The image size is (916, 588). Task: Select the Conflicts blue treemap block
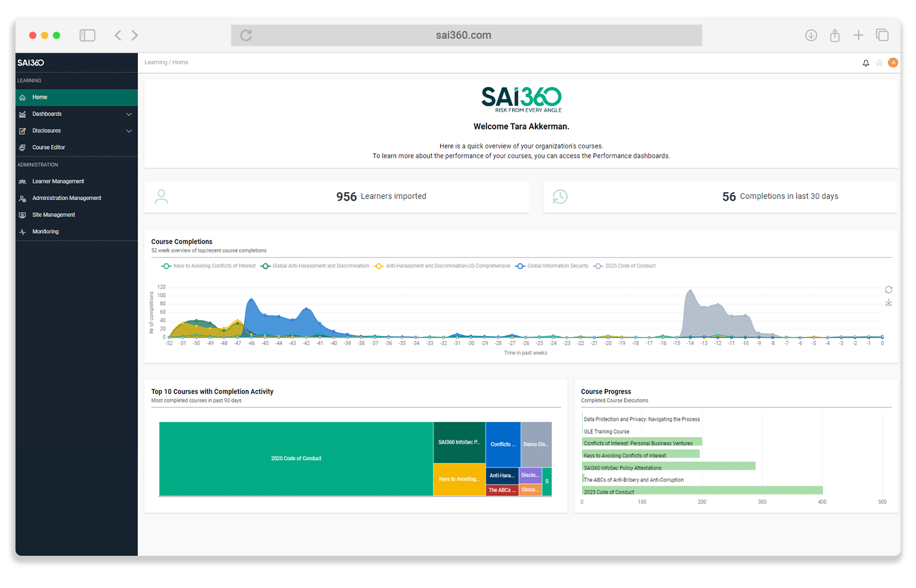(503, 444)
